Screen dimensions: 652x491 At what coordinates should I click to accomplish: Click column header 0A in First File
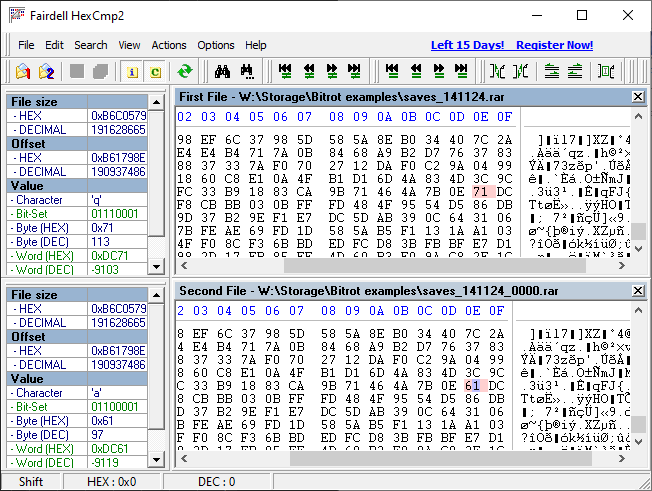pyautogui.click(x=385, y=117)
